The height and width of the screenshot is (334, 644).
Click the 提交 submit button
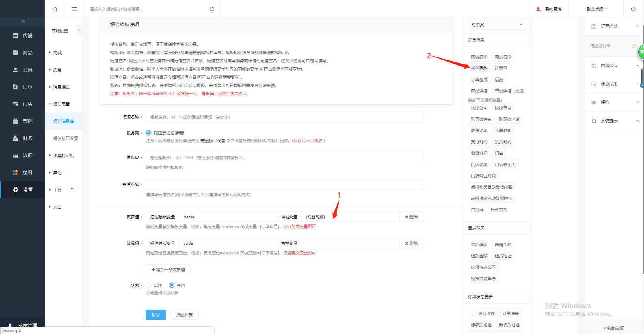[x=156, y=315]
